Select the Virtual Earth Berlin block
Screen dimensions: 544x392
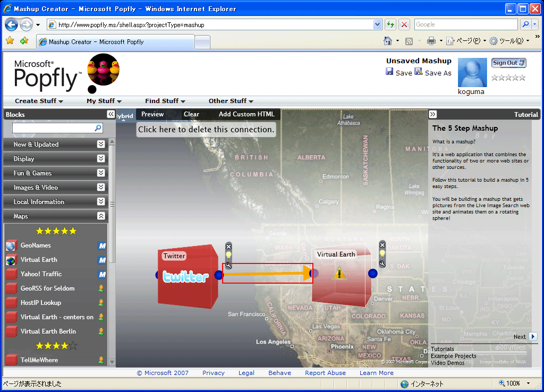[56, 331]
